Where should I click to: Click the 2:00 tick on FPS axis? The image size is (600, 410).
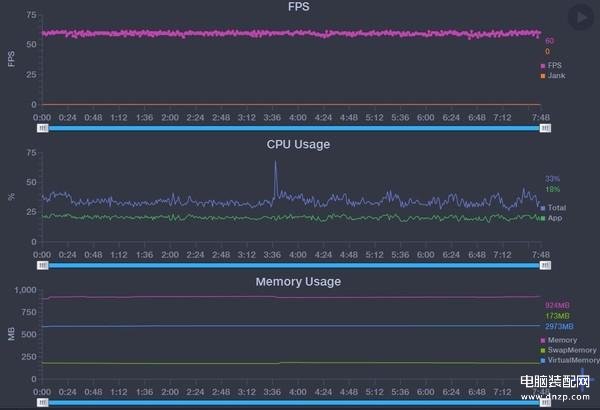point(170,117)
